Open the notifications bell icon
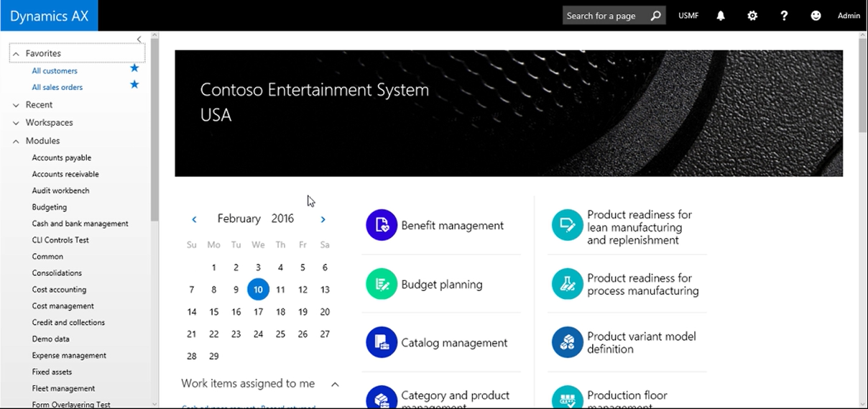Screen dimensions: 868x409 pos(721,16)
